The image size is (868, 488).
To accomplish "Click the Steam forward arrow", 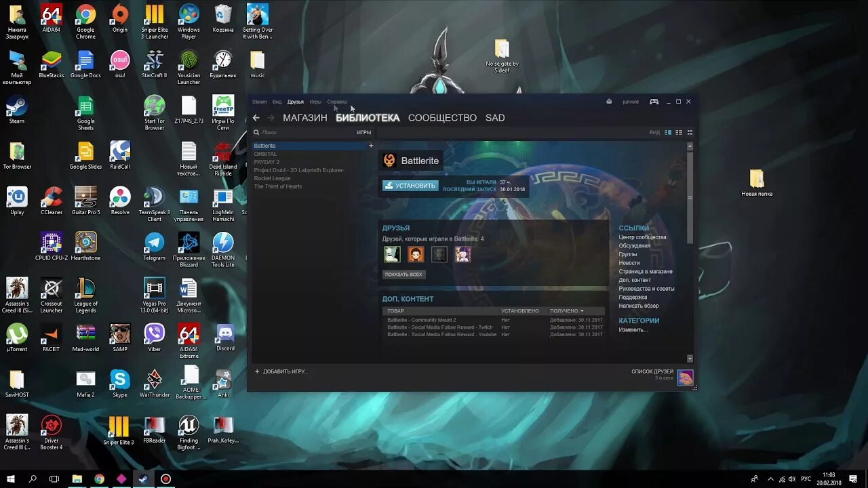I will tap(271, 118).
